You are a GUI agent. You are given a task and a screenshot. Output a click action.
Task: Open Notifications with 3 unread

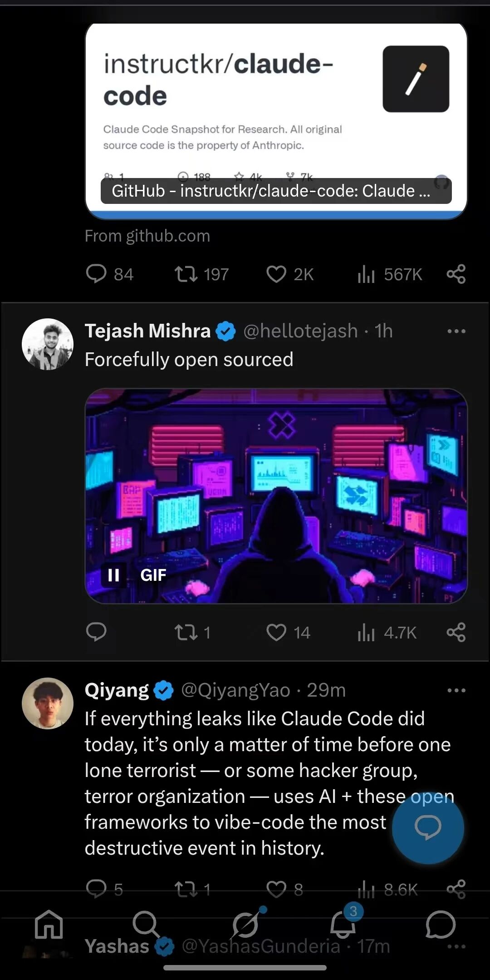(x=343, y=925)
